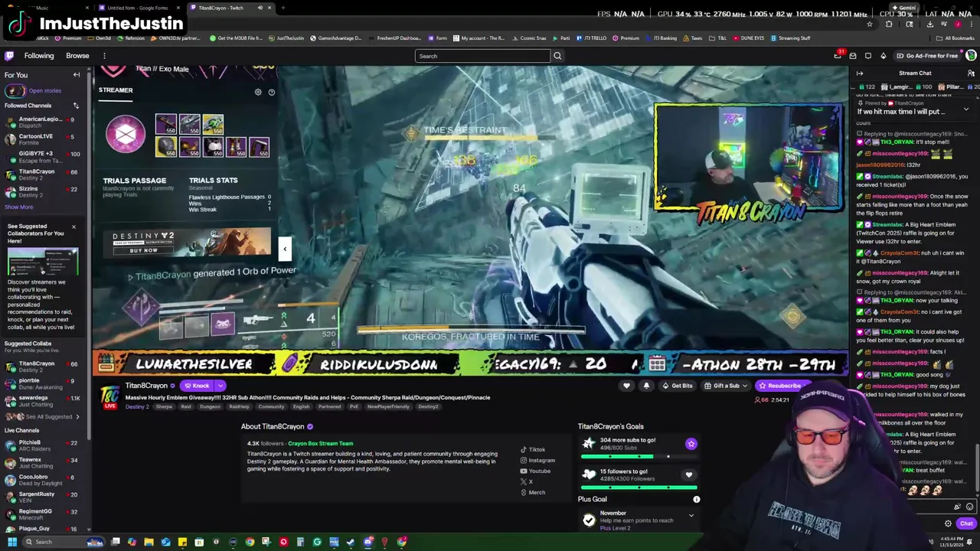Open the chat bubble icon in Twitch header
The width and height of the screenshot is (980, 551).
[x=868, y=56]
